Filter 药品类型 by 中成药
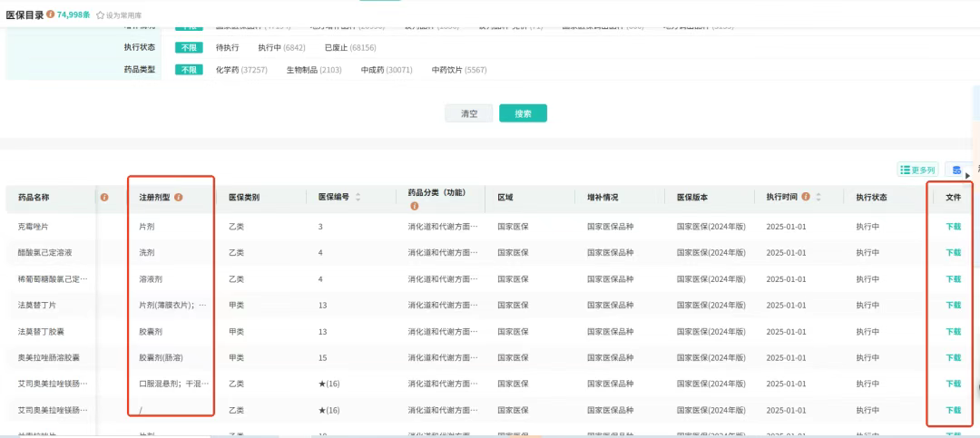 pos(386,70)
